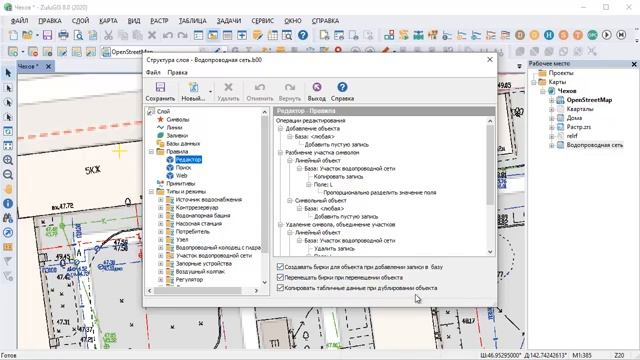Open the Файл menu in dialog
The width and height of the screenshot is (640, 360).
[x=153, y=72]
